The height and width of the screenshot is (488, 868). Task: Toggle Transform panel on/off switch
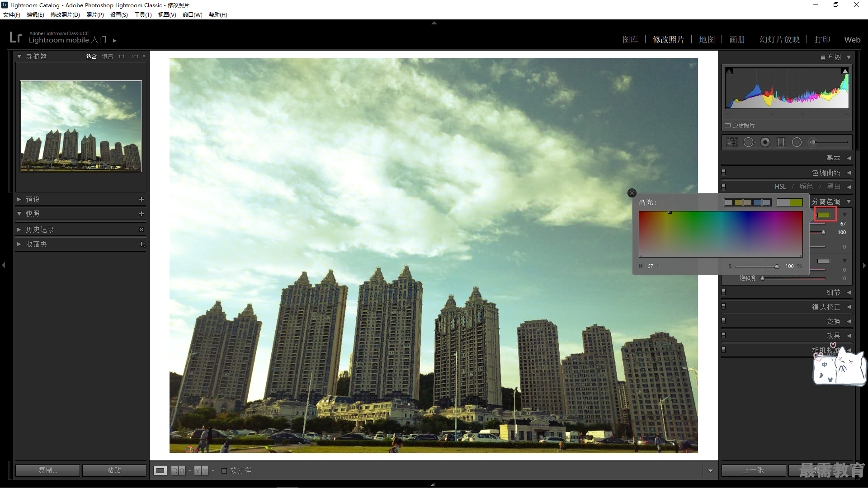tap(724, 321)
